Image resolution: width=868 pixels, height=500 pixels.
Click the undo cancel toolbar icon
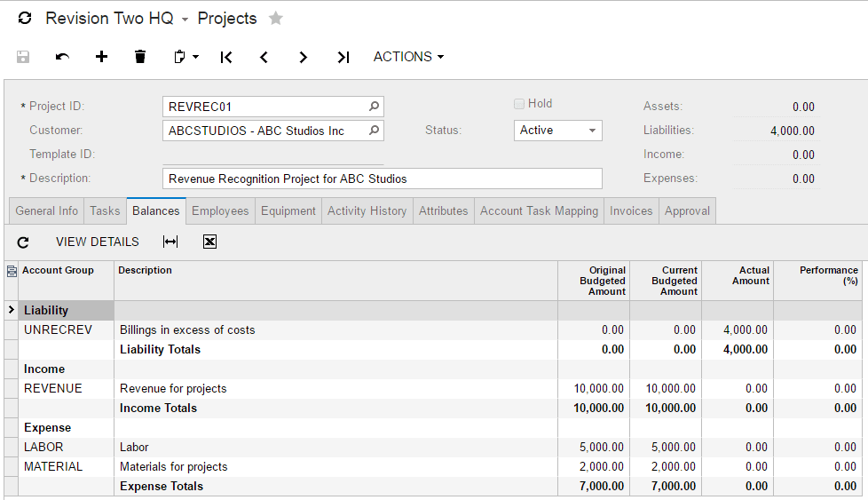(x=62, y=57)
